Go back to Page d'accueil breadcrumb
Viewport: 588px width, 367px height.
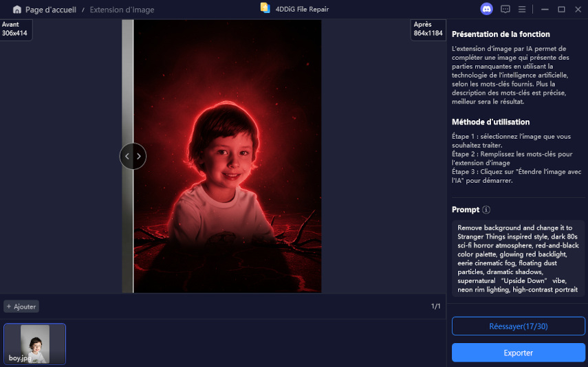(x=51, y=10)
